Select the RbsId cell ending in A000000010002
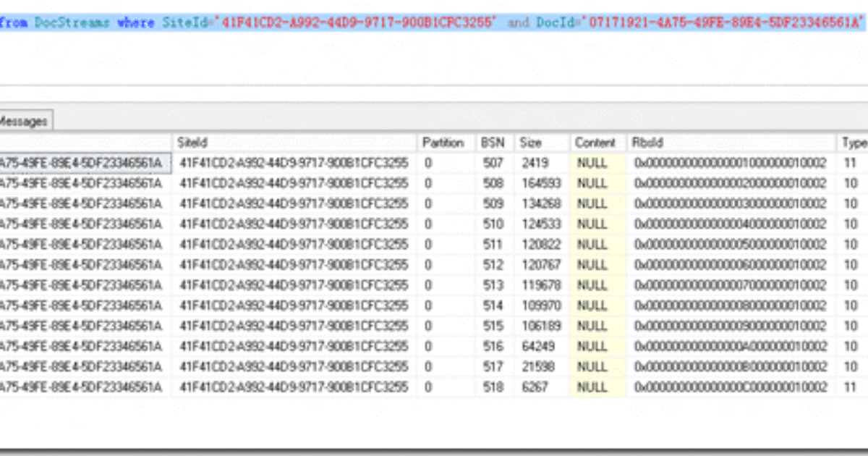 pos(730,347)
